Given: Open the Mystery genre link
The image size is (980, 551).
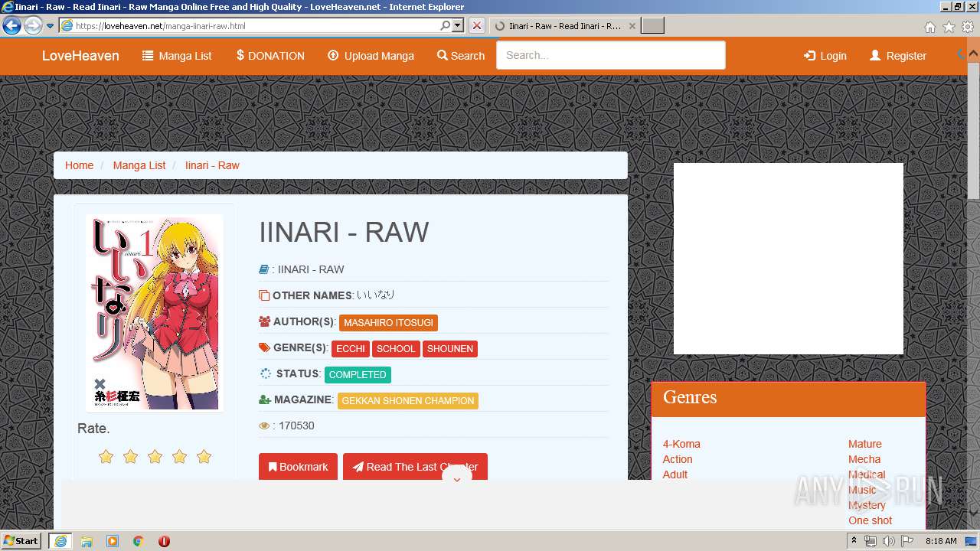Looking at the screenshot, I should coord(867,505).
